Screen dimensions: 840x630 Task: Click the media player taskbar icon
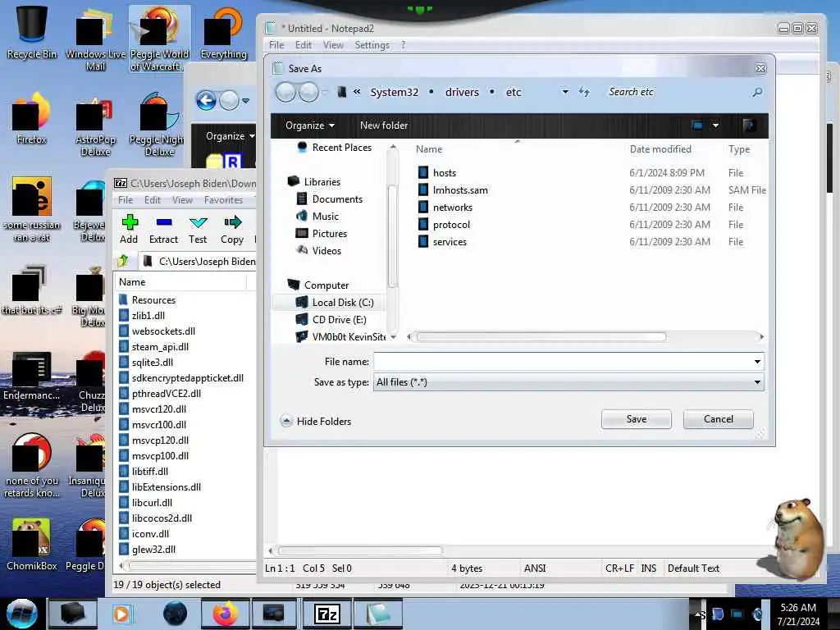coord(121,614)
